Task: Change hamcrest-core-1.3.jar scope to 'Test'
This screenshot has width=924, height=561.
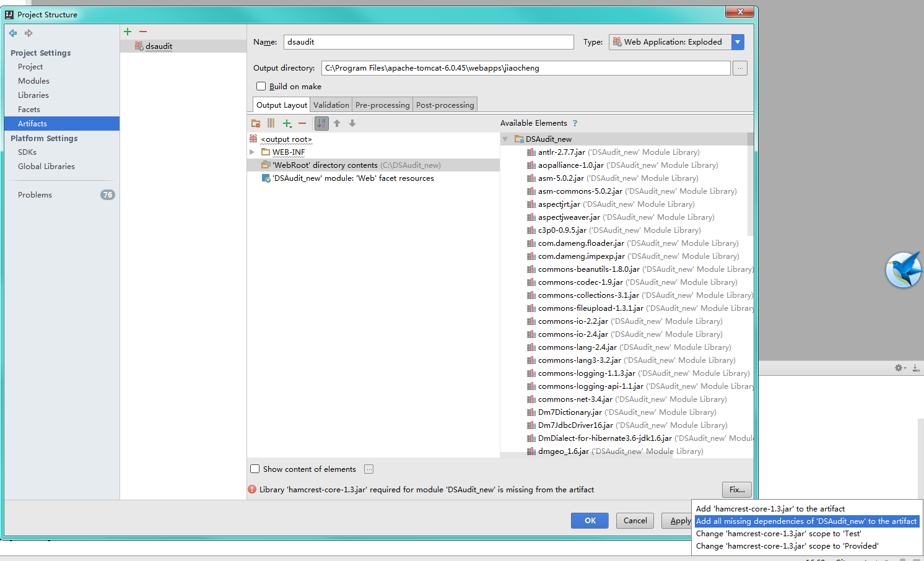Action: (x=806, y=534)
